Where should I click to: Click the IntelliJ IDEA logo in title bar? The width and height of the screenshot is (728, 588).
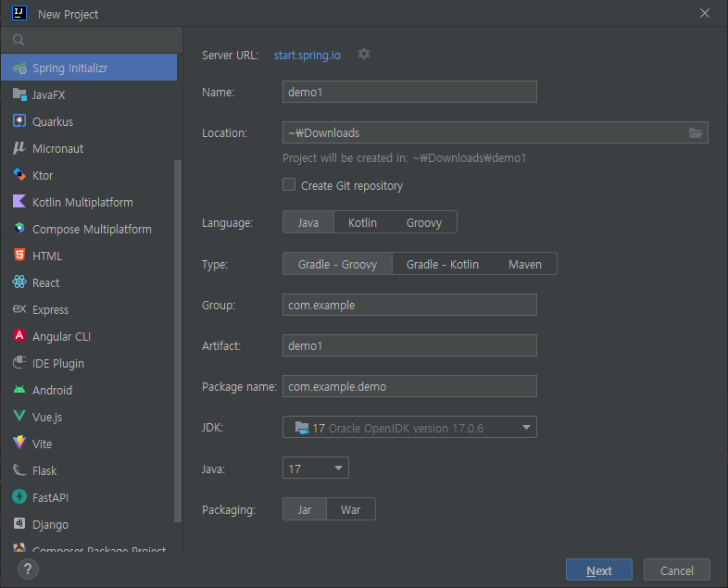19,13
